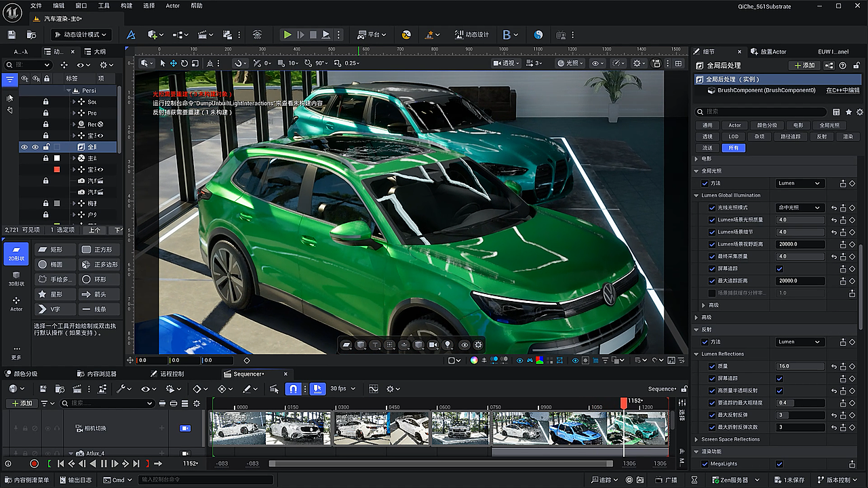This screenshot has width=868, height=488.
Task: Open the 光线光照模式 dropdown
Action: 800,207
